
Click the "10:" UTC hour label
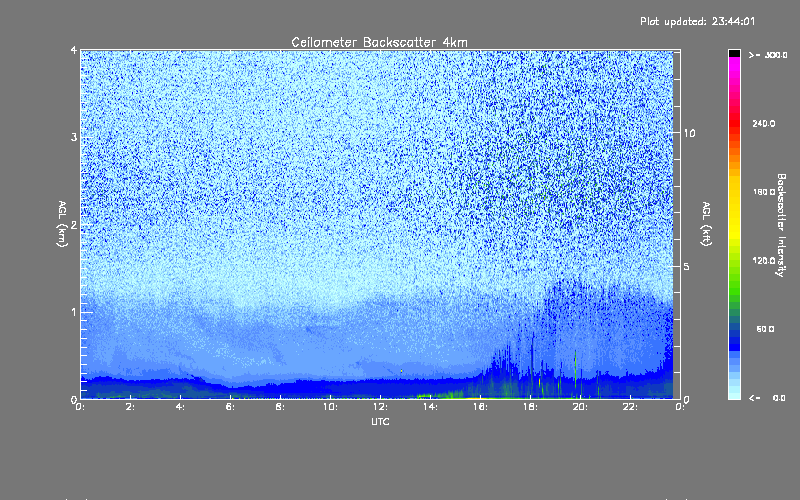(x=330, y=407)
